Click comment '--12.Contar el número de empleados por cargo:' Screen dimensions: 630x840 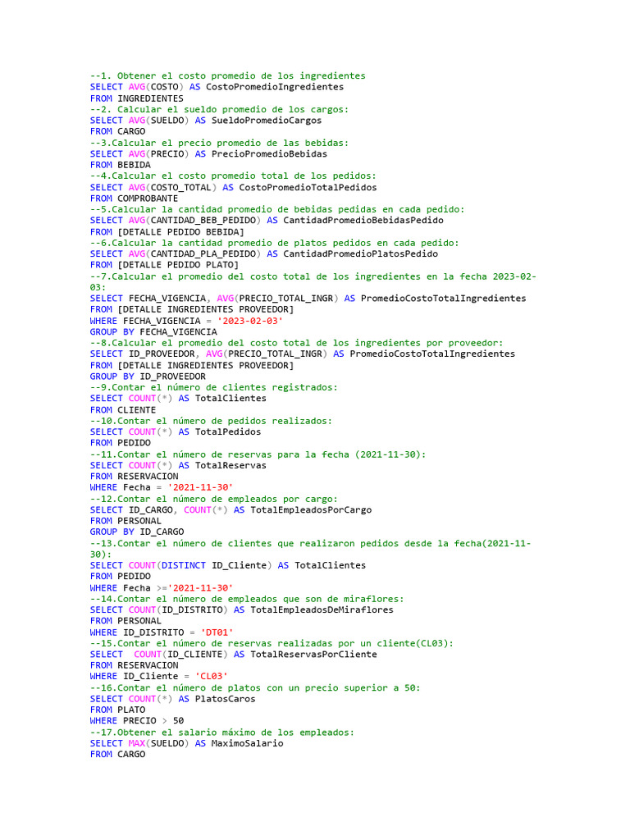[214, 499]
